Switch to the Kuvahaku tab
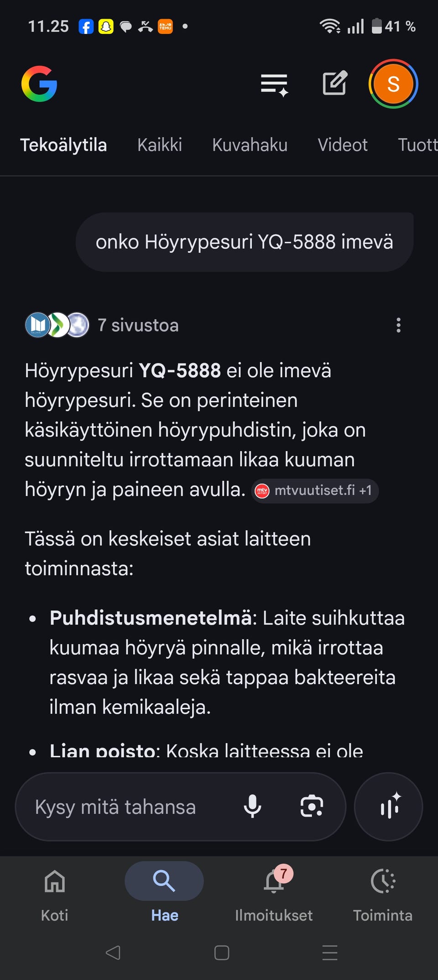The height and width of the screenshot is (980, 438). pos(249,145)
